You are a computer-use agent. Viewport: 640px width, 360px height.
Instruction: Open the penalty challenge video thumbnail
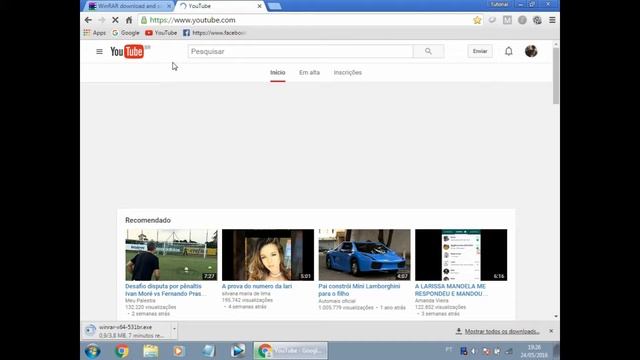tap(171, 255)
